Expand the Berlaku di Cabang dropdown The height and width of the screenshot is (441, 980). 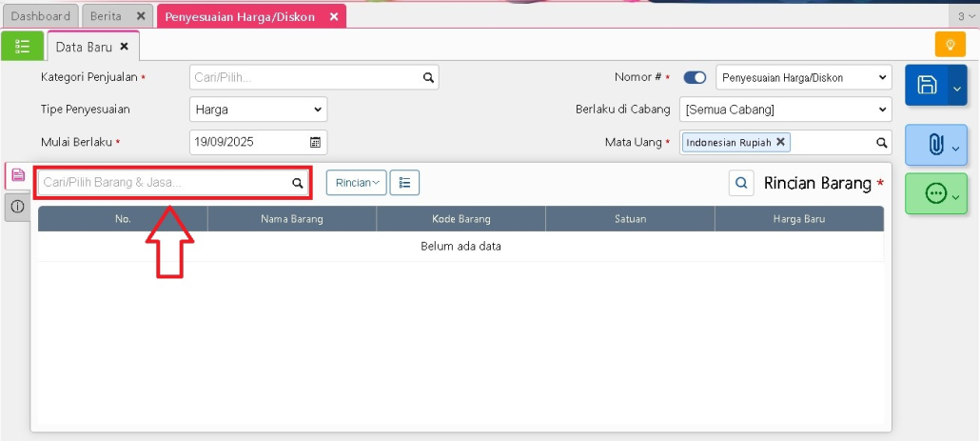785,110
